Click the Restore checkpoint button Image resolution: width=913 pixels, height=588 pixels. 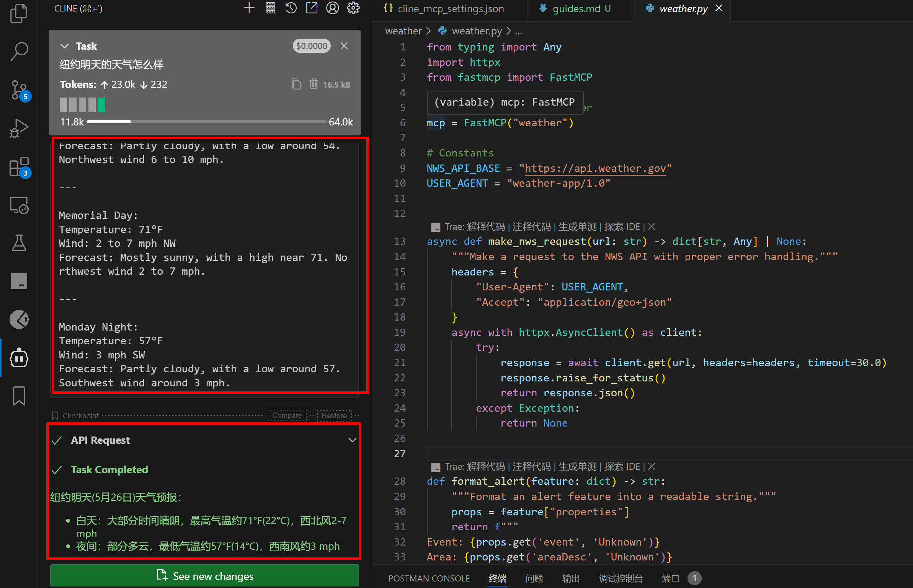[x=334, y=415]
